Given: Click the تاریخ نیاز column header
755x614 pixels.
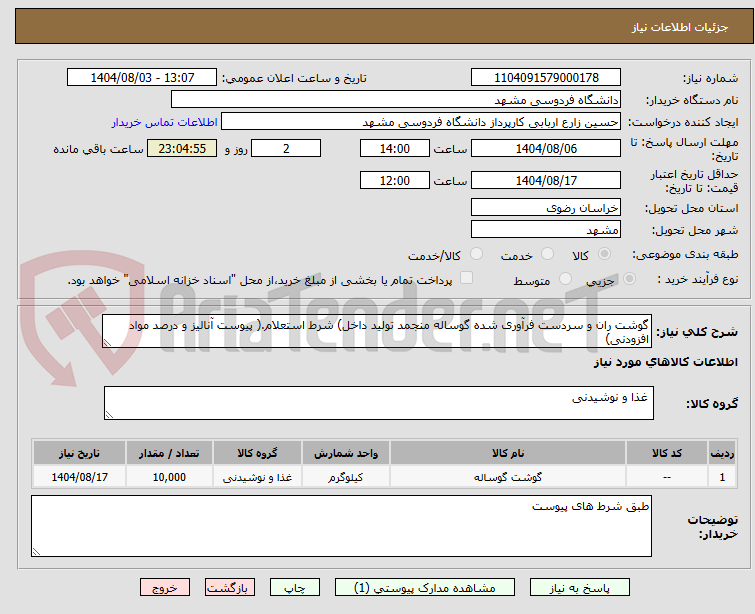Looking at the screenshot, I should (79, 453).
